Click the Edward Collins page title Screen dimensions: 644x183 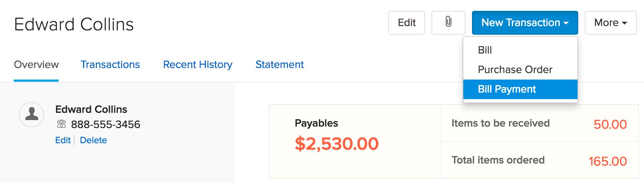click(74, 25)
